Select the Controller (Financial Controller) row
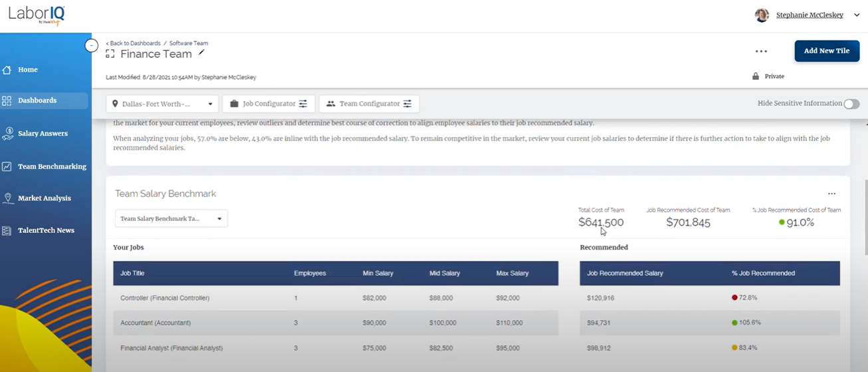The image size is (868, 372). (x=336, y=298)
